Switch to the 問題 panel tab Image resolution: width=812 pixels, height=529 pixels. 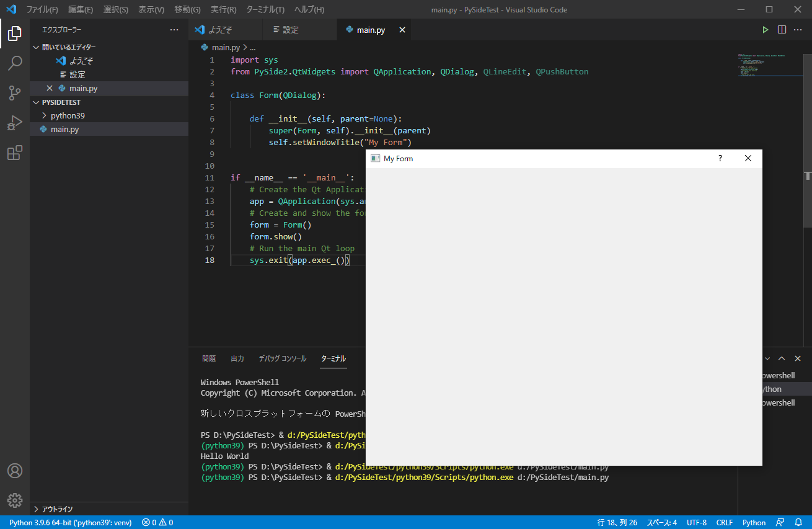point(209,358)
